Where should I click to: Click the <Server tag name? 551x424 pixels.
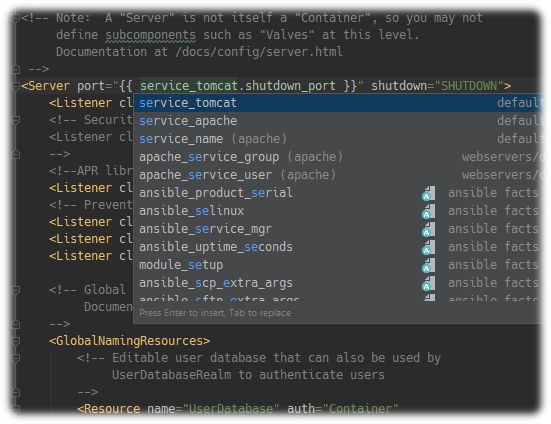[46, 86]
